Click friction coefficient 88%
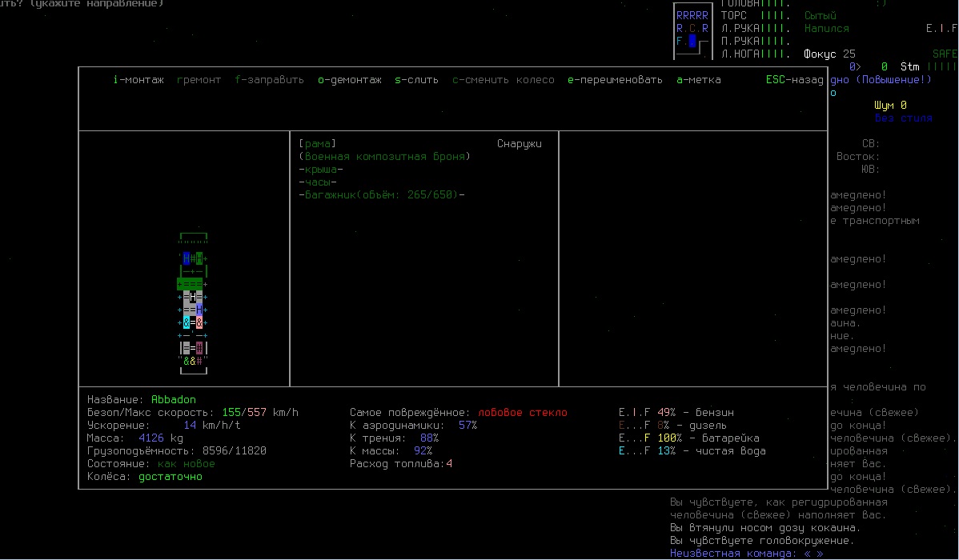The image size is (959, 560). (x=429, y=438)
